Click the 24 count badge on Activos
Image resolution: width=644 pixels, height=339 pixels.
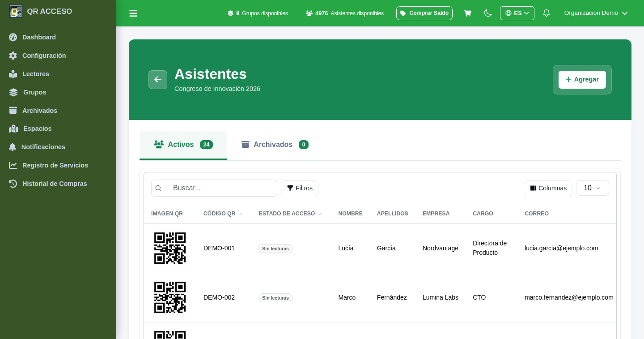pos(206,145)
